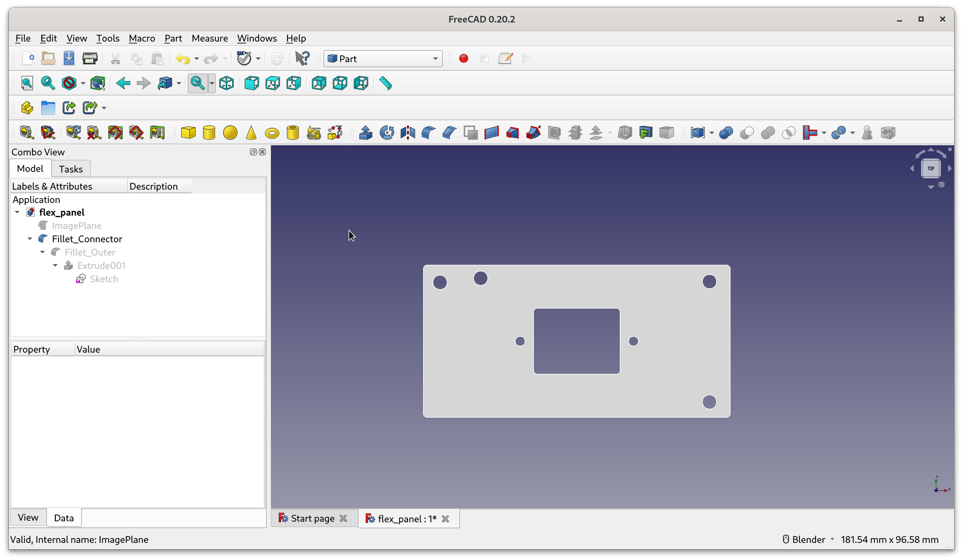Switch to the Tasks tab
The image size is (963, 560).
click(71, 169)
